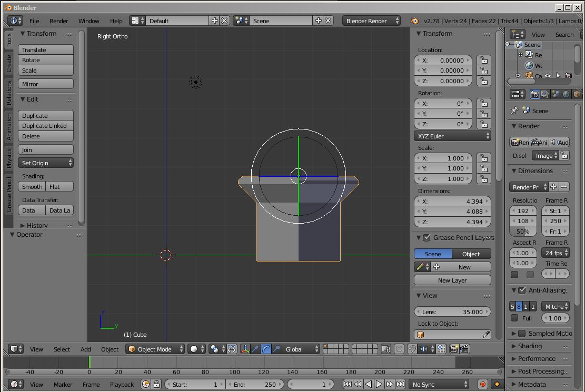Image resolution: width=585 pixels, height=392 pixels.
Task: Open the Object properties cube tab
Action: (577, 94)
